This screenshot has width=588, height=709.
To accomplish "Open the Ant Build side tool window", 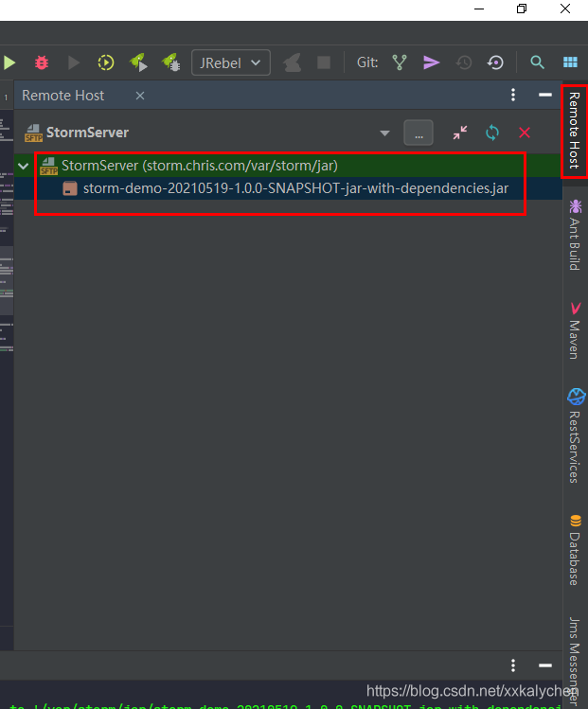I will [x=575, y=235].
